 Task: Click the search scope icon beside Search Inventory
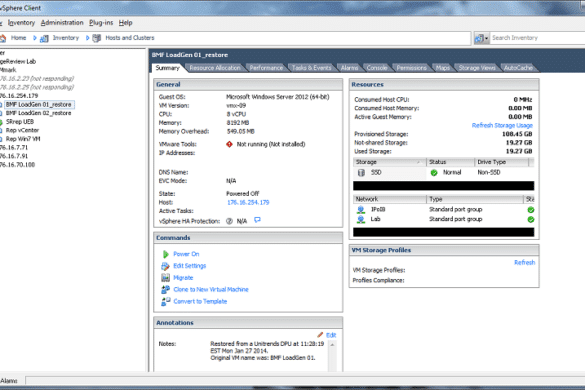click(x=482, y=38)
